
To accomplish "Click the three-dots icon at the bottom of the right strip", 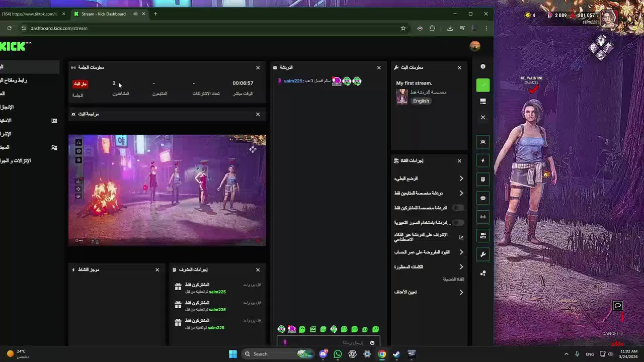I will (x=483, y=273).
